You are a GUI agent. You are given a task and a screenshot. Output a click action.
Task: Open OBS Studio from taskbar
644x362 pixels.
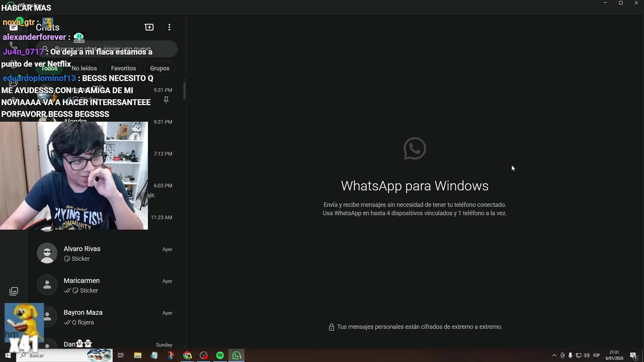[204, 355]
